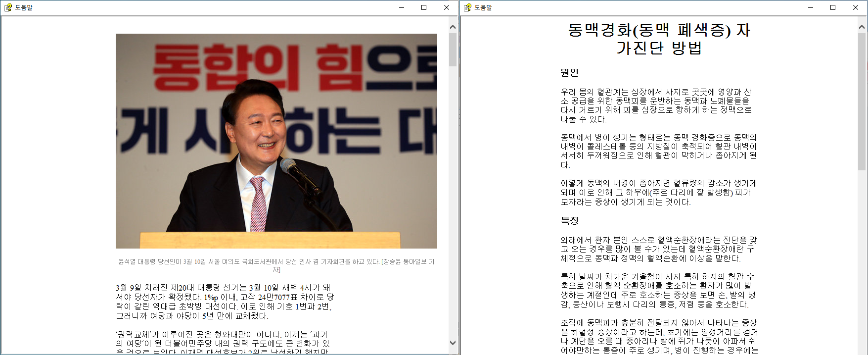
Task: Click paragraph starting 동맥에서 병이 생기는
Action: pos(659,151)
